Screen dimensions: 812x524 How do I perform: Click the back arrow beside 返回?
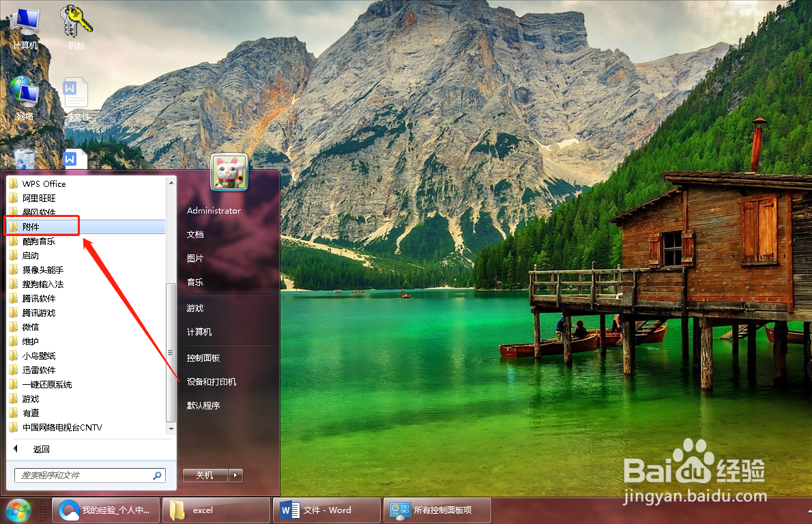pos(16,449)
